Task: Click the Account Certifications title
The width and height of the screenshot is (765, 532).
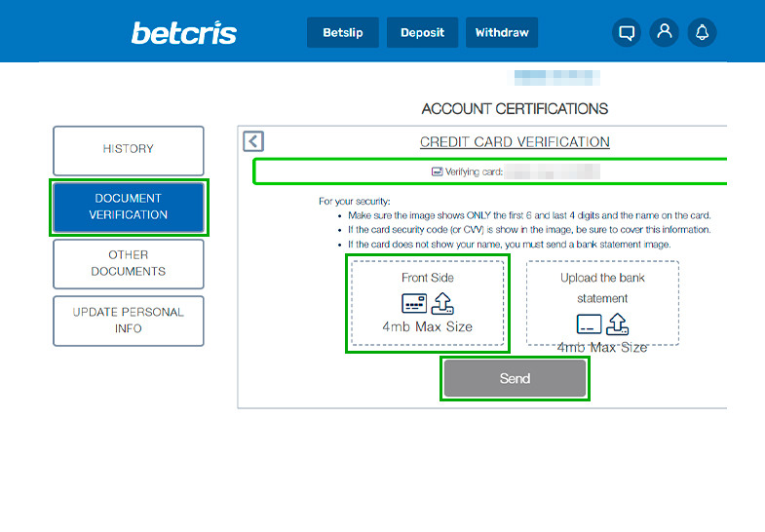Action: [515, 109]
